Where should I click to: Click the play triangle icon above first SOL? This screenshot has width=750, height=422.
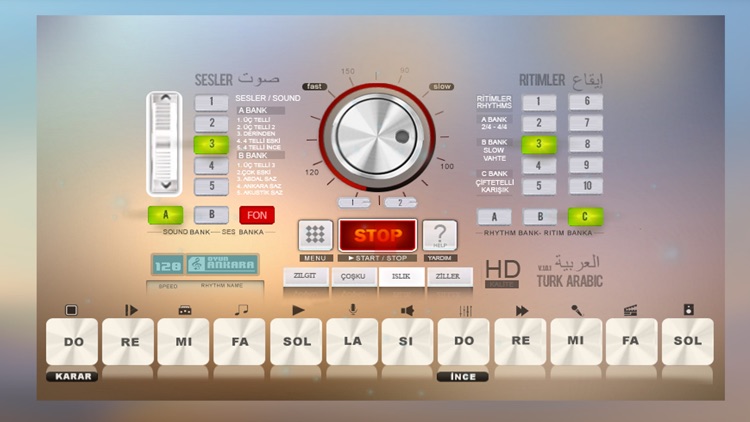pyautogui.click(x=298, y=310)
